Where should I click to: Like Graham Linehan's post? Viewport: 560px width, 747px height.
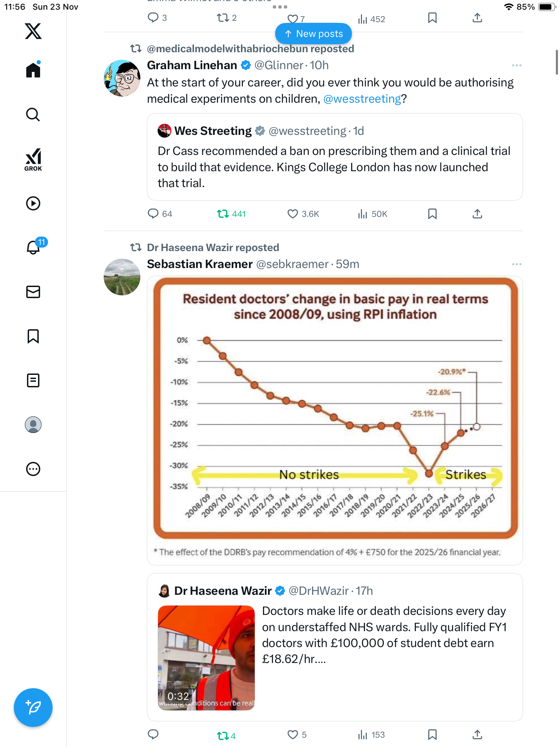pos(293,214)
